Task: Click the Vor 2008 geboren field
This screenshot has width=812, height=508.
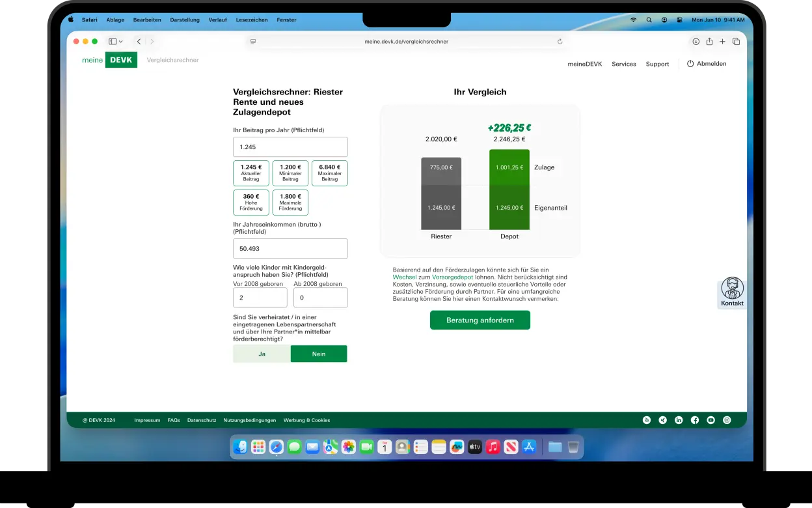Action: 260,298
